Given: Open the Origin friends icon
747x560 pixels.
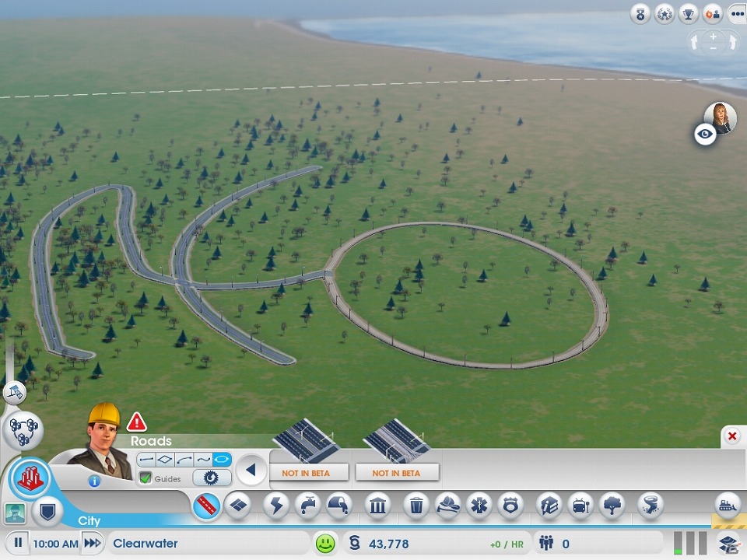Looking at the screenshot, I should [712, 15].
